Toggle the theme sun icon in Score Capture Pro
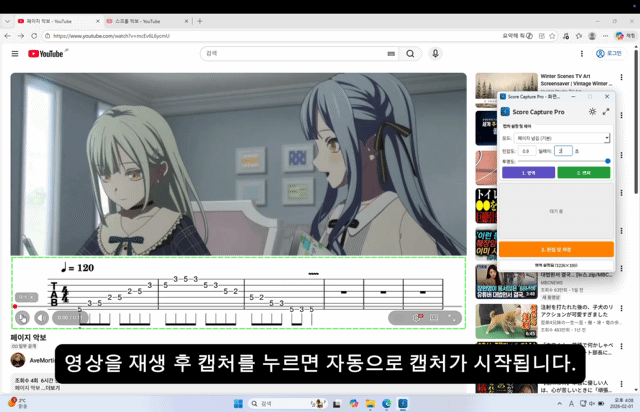This screenshot has height=412, width=640. [x=592, y=112]
